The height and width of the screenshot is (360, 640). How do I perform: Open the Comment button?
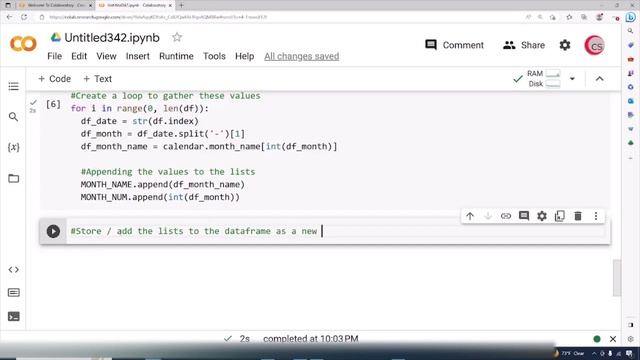click(454, 45)
